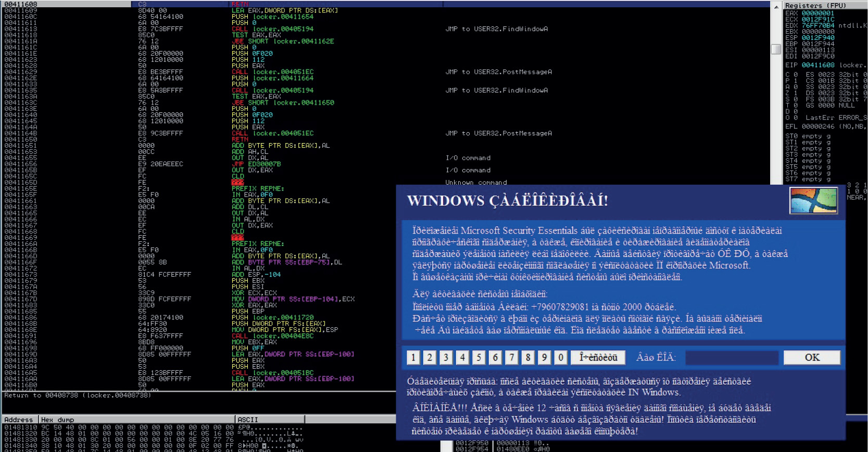Screen dimensions: 868x452
Task: Click the disassembly pane scrollbar thumb
Action: coord(776,49)
